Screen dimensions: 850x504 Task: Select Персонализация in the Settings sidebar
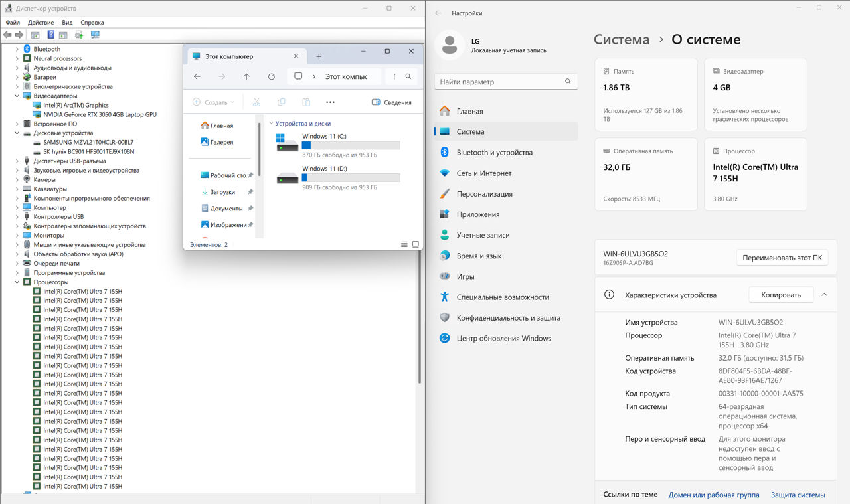tap(484, 194)
